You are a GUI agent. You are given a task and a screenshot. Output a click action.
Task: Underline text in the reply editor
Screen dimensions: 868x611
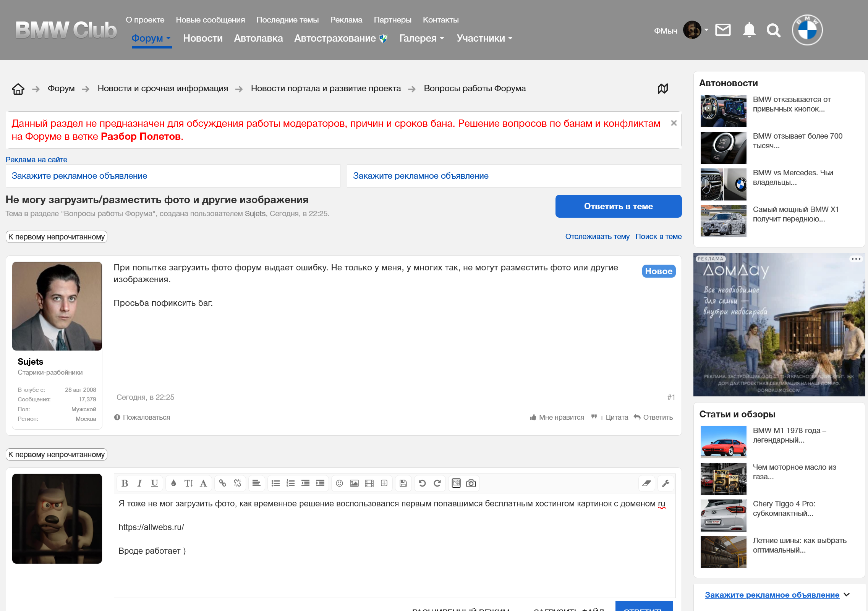[154, 483]
